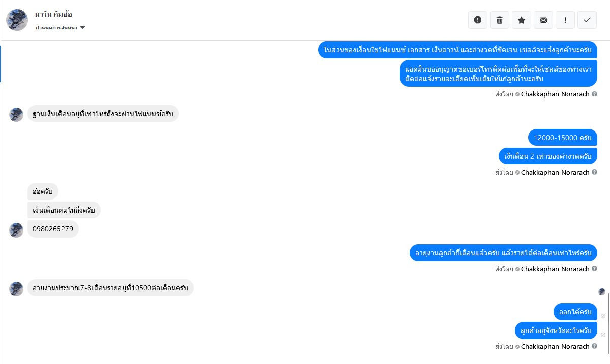The width and height of the screenshot is (610, 364).
Task: Click the spam report exclamation-circle icon
Action: [x=478, y=20]
